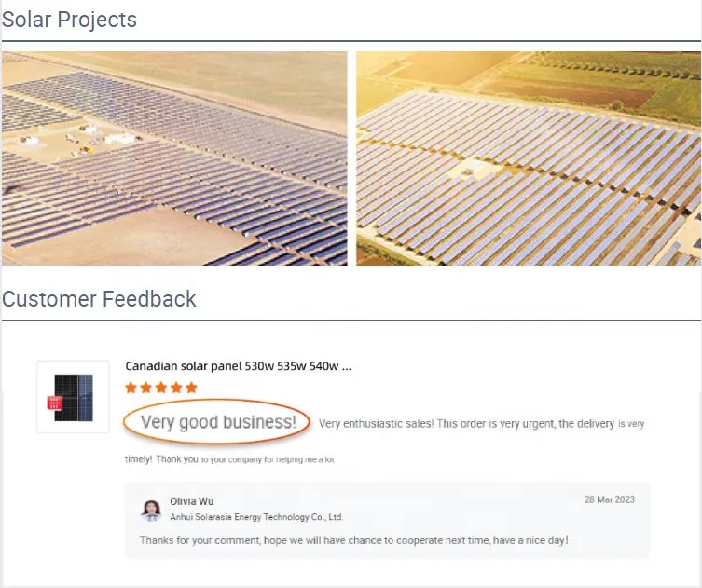702x588 pixels.
Task: Click the Olivia Wu reviewer name
Action: click(x=192, y=501)
